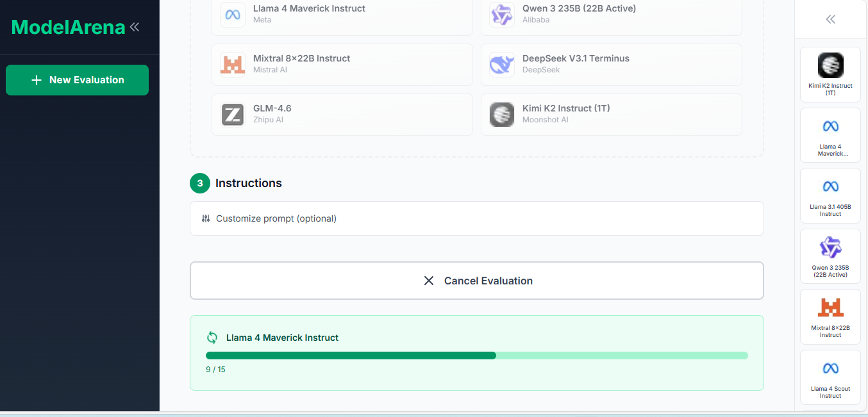Open Llama 3.1 405B Instruct in the right panel

[831, 195]
